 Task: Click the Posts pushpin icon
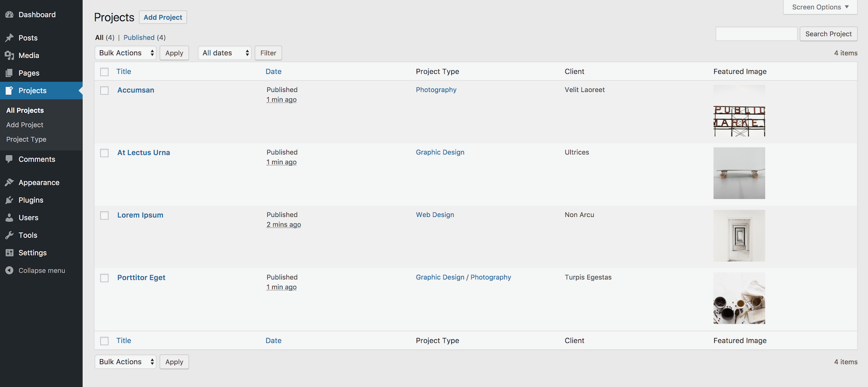click(x=10, y=38)
